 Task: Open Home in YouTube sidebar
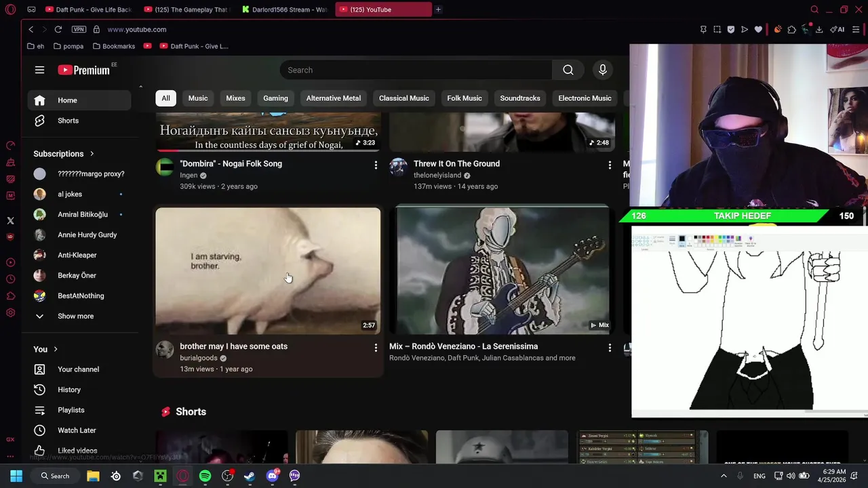coord(79,100)
